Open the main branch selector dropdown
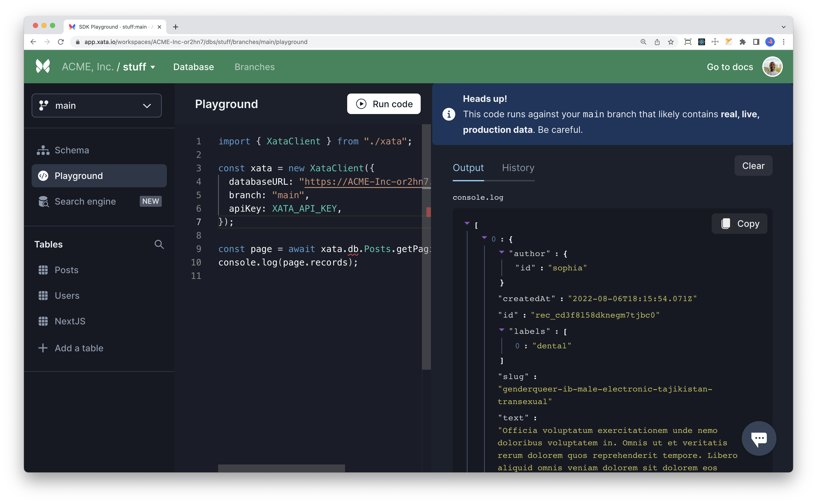 click(x=97, y=106)
